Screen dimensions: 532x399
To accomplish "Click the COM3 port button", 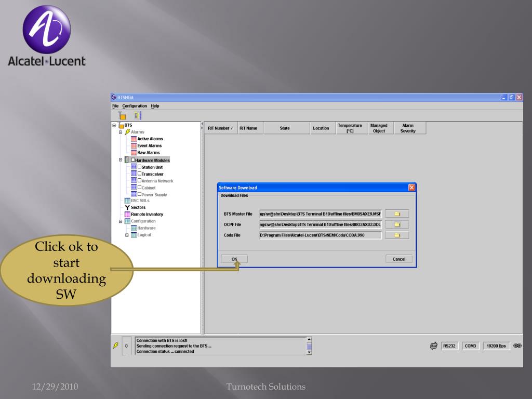I will pyautogui.click(x=470, y=345).
